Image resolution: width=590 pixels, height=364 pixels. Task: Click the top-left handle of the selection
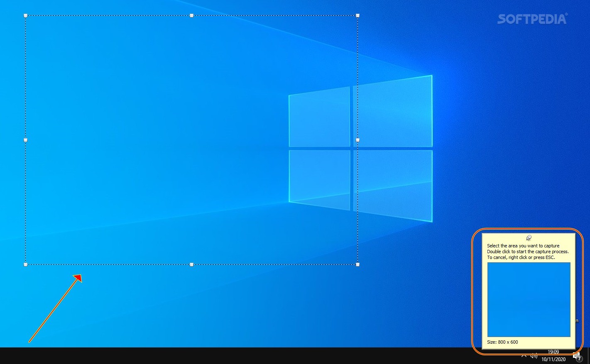(x=26, y=15)
